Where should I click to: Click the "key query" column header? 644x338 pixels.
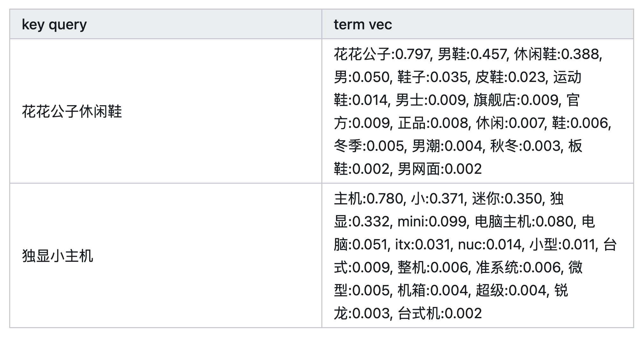tap(54, 25)
